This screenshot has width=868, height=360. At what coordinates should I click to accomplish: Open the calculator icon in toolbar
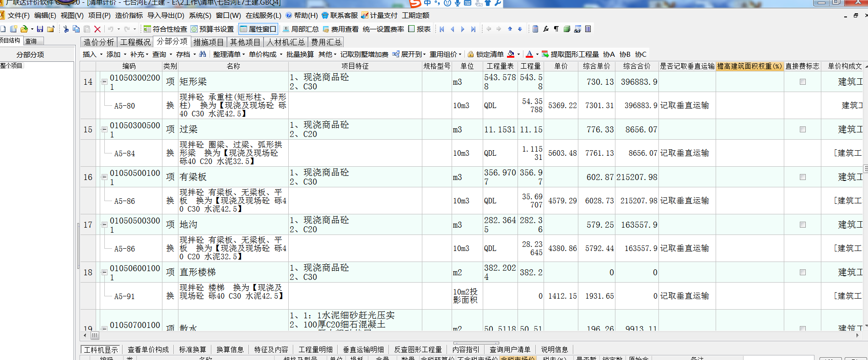click(x=535, y=29)
